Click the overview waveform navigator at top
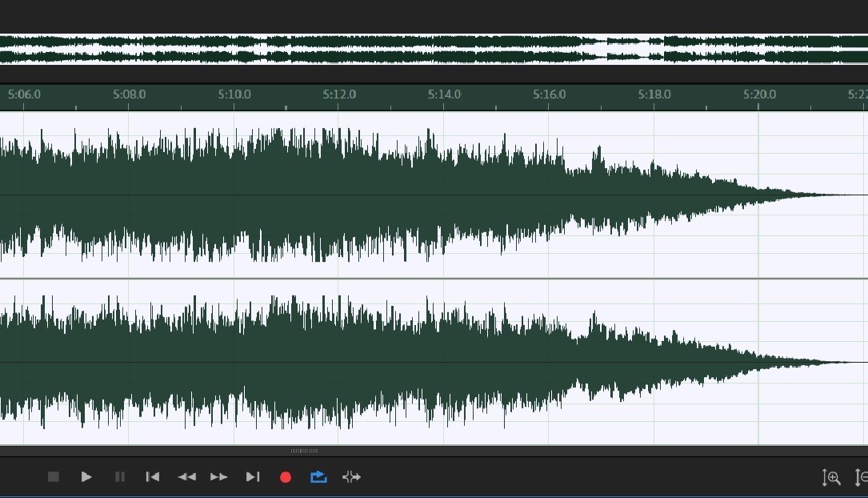 point(432,49)
